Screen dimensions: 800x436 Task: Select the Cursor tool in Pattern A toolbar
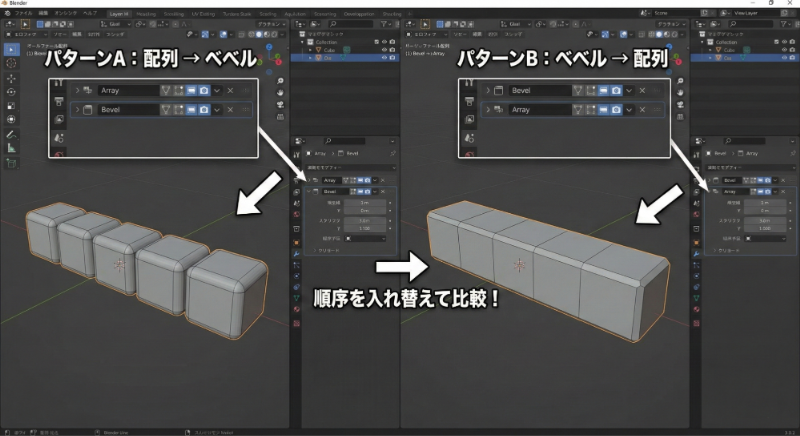(x=11, y=63)
